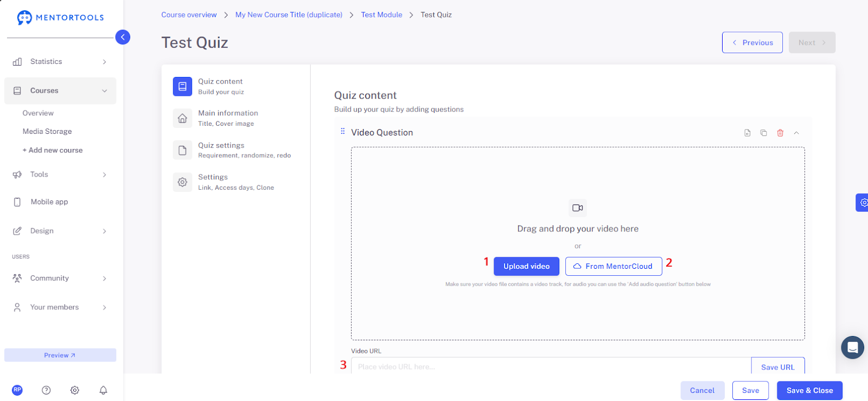Click the Settings gear icon in quiz menu

[182, 182]
